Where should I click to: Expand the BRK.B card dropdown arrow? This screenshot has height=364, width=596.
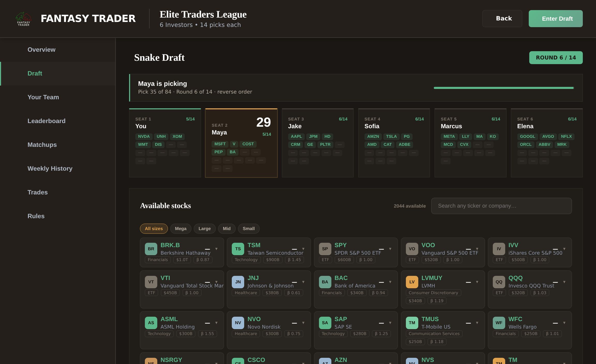point(217,249)
